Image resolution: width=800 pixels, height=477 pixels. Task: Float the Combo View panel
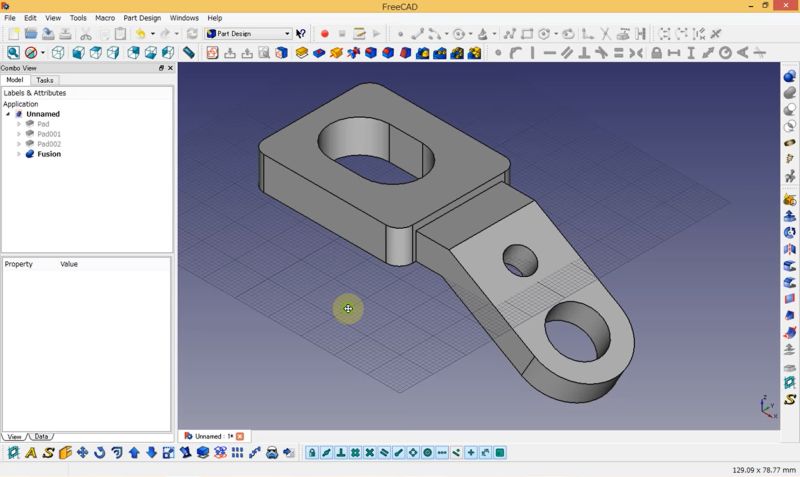pyautogui.click(x=161, y=68)
